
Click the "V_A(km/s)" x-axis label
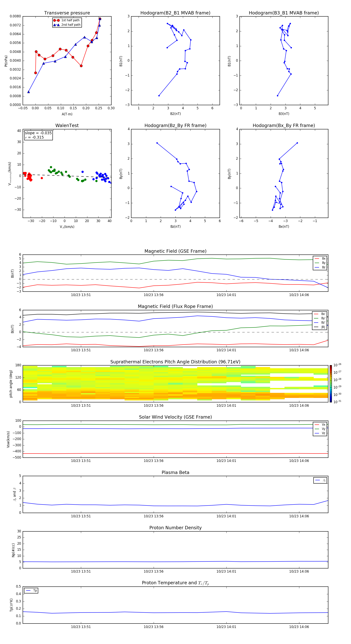pyautogui.click(x=67, y=227)
